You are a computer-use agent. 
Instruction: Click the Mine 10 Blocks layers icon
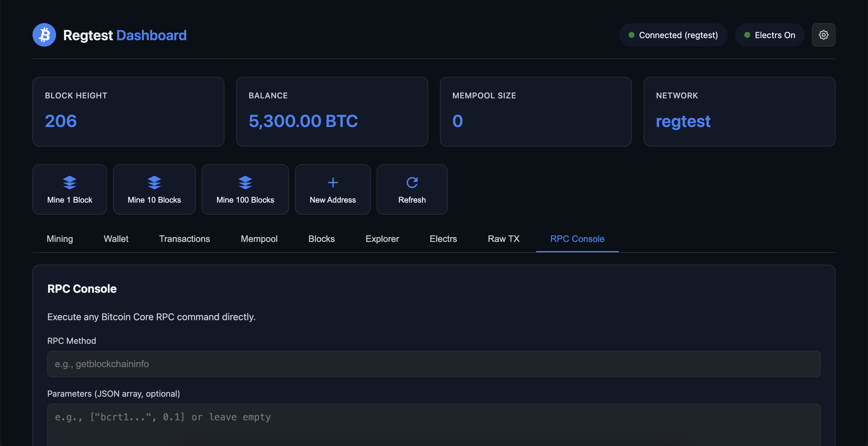154,182
